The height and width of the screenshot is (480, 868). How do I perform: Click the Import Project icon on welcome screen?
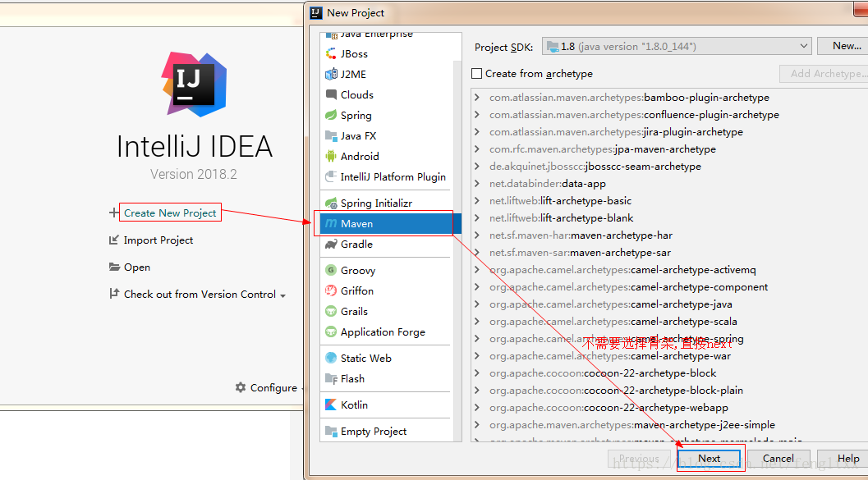coord(114,240)
